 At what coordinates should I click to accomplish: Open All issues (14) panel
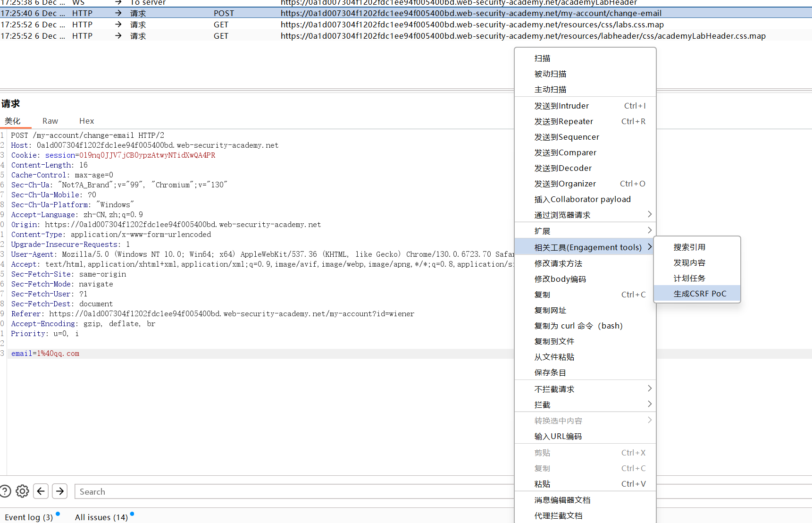tap(101, 517)
